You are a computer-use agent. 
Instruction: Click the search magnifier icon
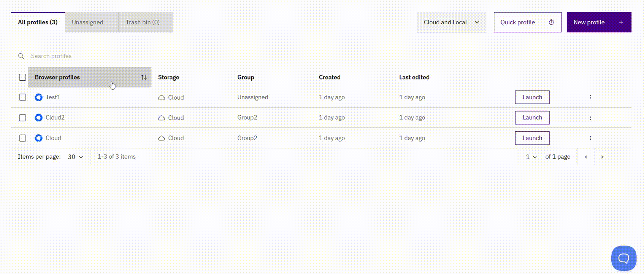[x=21, y=56]
